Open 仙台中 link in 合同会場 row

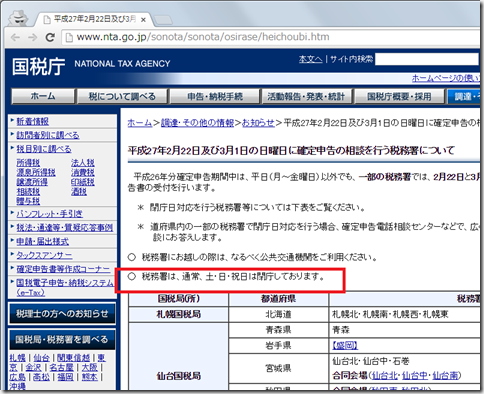(x=415, y=376)
